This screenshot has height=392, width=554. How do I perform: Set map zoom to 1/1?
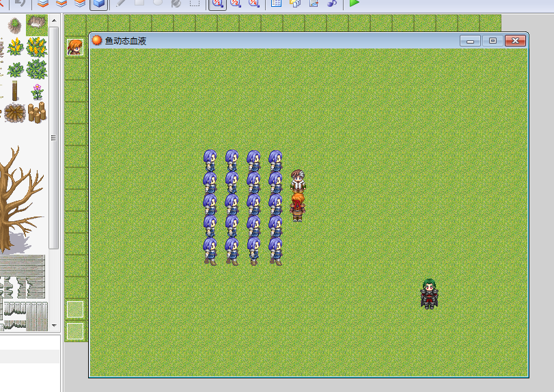(x=217, y=3)
